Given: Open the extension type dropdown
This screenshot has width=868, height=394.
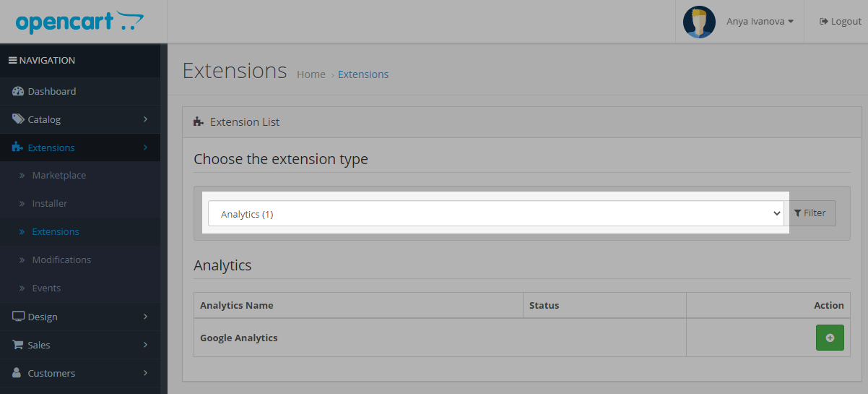Looking at the screenshot, I should [x=495, y=214].
